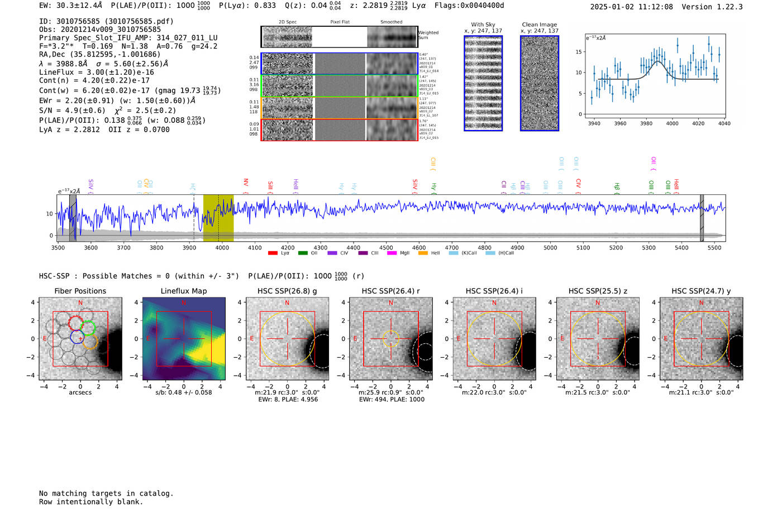Click the dark purple CIII legend swatch
The width and height of the screenshot is (782, 532).
363,253
